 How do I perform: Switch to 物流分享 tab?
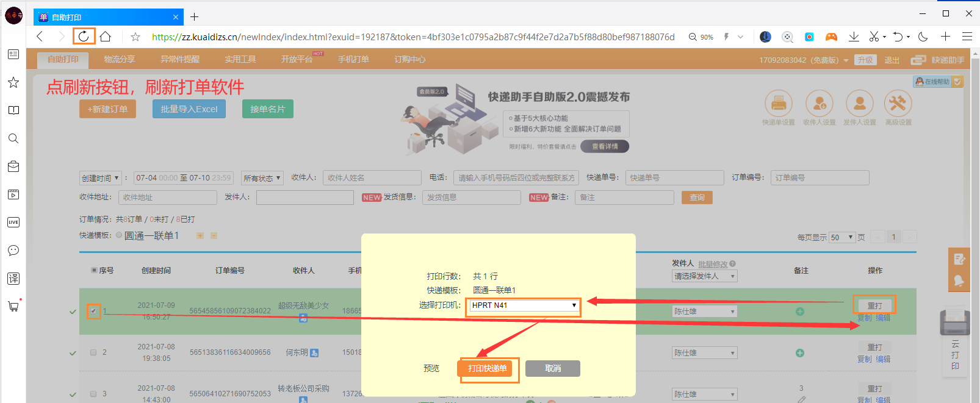click(x=120, y=59)
